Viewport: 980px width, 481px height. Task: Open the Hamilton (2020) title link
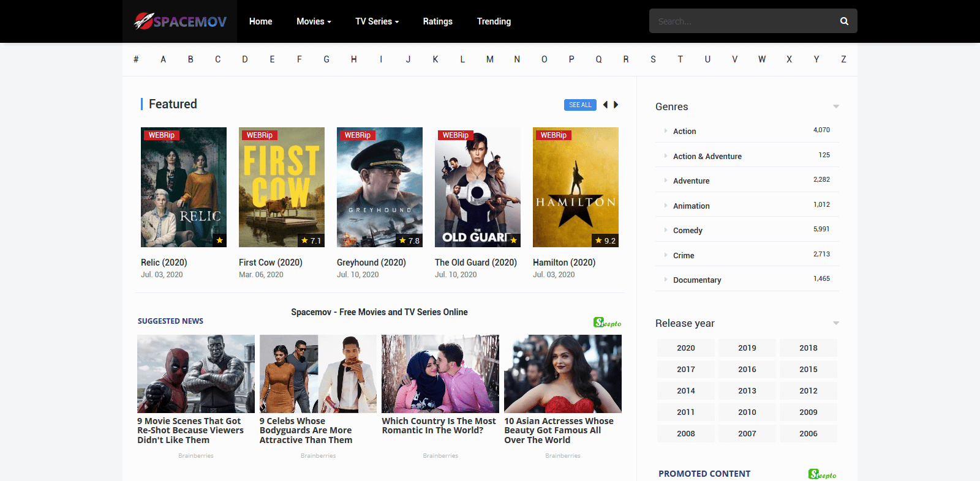coord(564,263)
